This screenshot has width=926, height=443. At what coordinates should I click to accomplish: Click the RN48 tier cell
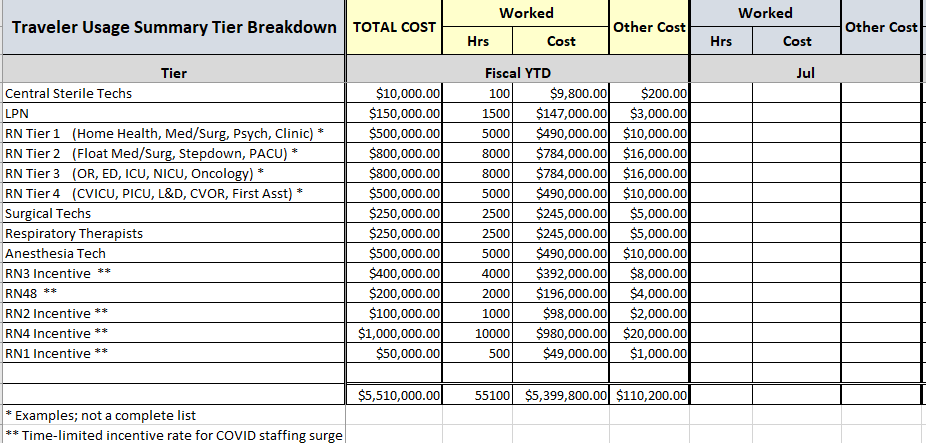(31, 293)
